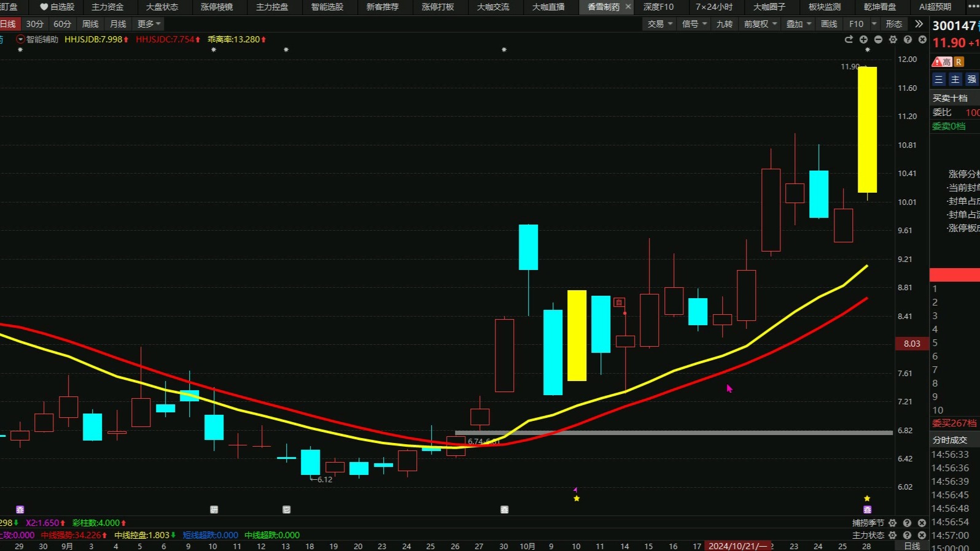Expand the arrow next to F10
The image size is (980, 551).
[874, 24]
